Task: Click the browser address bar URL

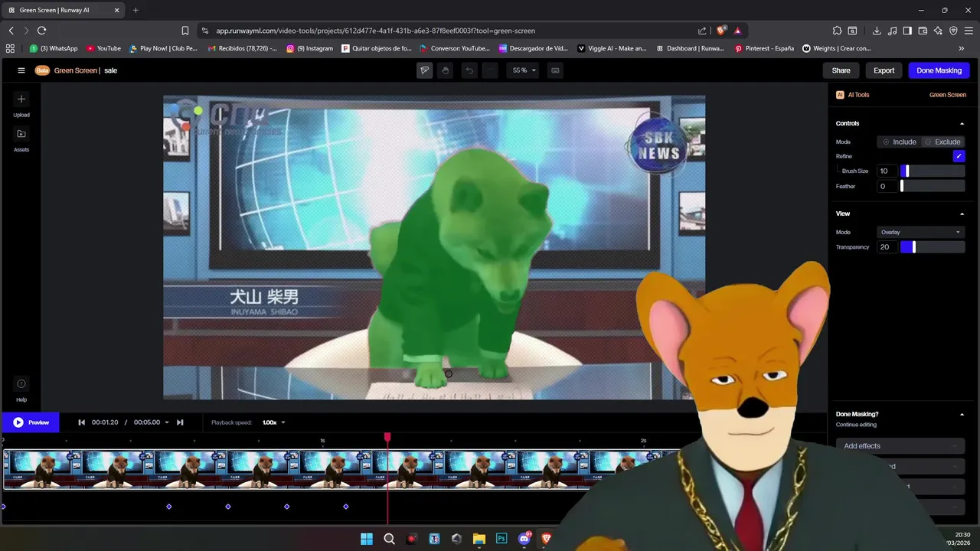Action: pos(375,31)
